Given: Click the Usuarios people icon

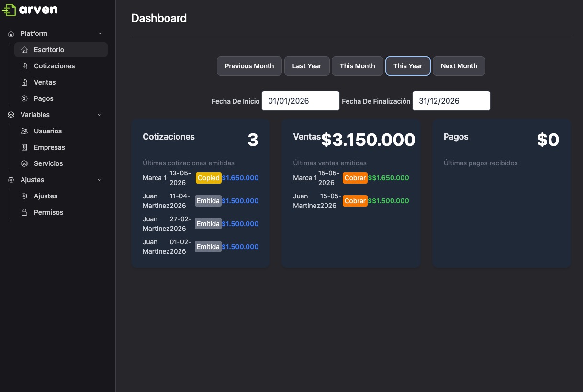Looking at the screenshot, I should click(x=24, y=131).
